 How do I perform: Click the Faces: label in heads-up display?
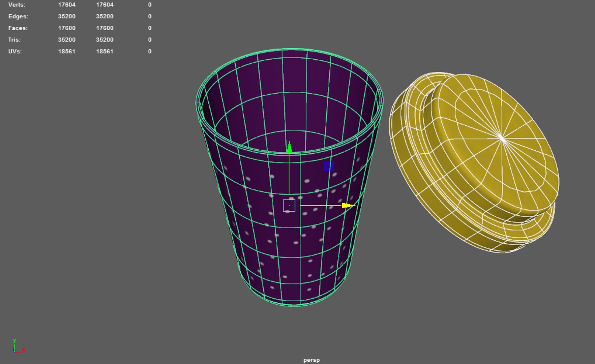(x=18, y=28)
